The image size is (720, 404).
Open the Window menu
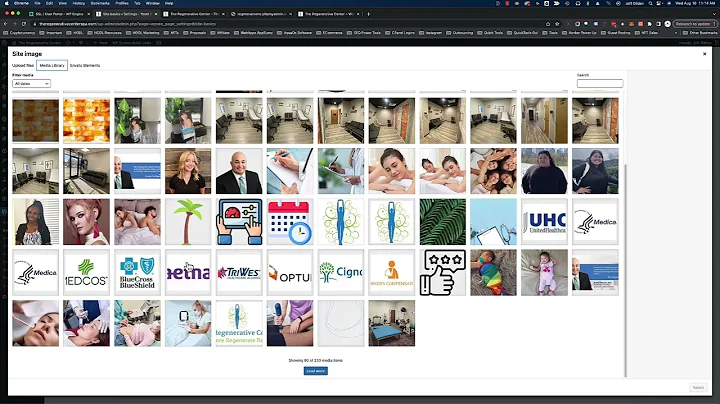click(x=152, y=3)
